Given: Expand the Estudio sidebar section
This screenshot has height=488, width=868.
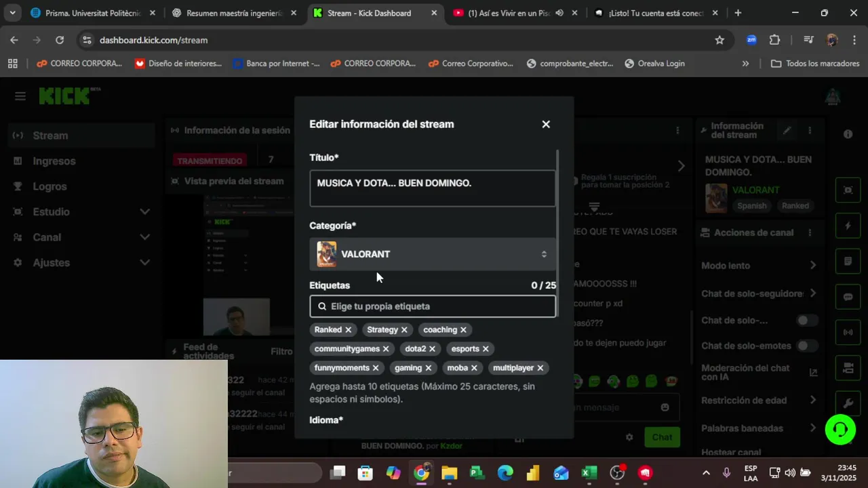Looking at the screenshot, I should (81, 211).
